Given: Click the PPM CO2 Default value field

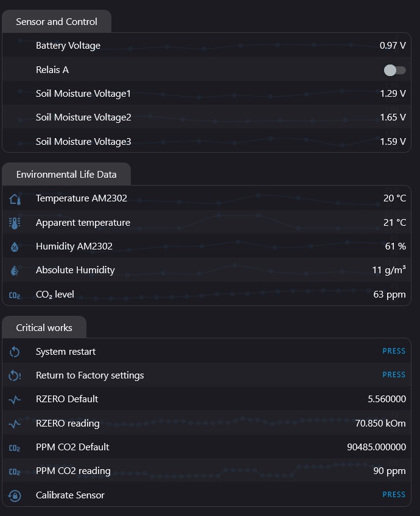Looking at the screenshot, I should click(x=376, y=447).
